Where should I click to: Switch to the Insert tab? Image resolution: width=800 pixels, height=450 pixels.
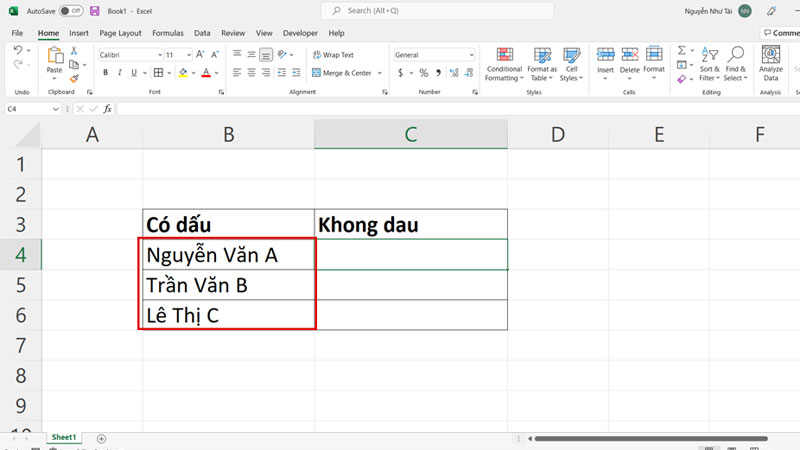tap(79, 33)
